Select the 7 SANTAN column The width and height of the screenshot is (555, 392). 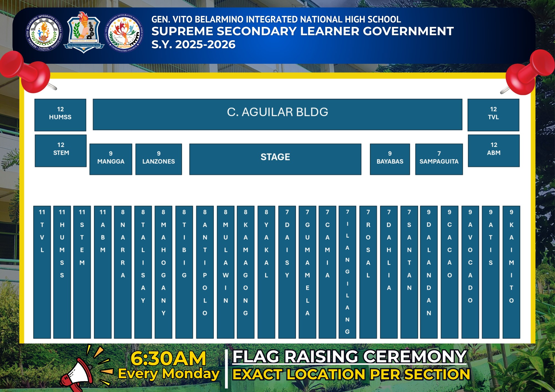point(409,272)
